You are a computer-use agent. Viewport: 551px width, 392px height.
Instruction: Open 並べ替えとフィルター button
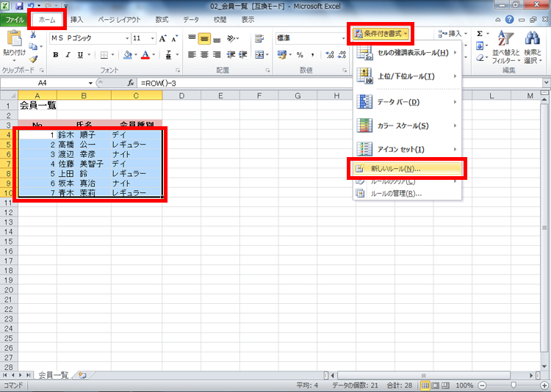pos(505,48)
